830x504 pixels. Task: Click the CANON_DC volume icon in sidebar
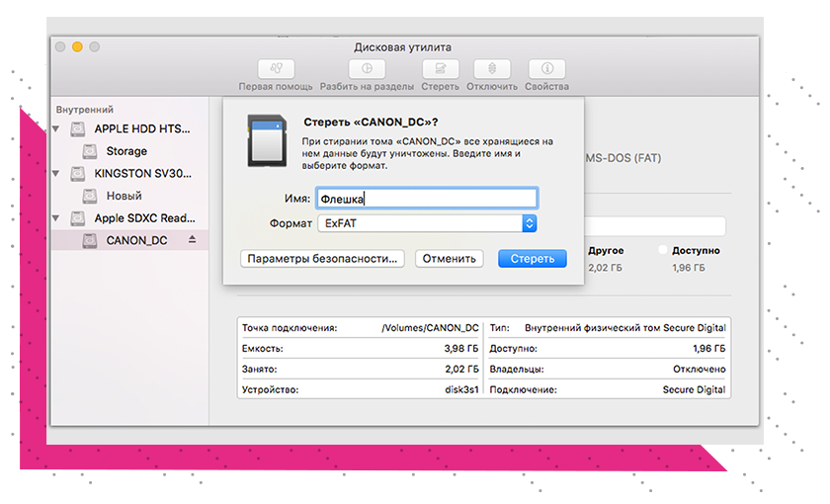click(90, 240)
